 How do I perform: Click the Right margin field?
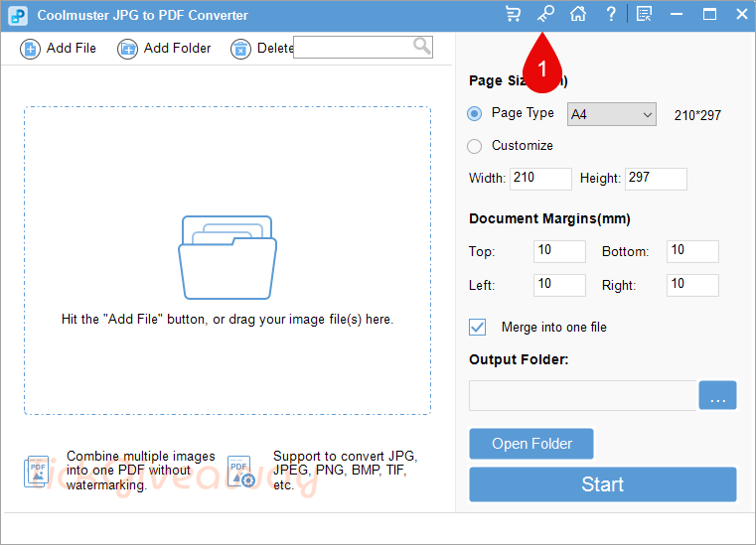coord(692,285)
